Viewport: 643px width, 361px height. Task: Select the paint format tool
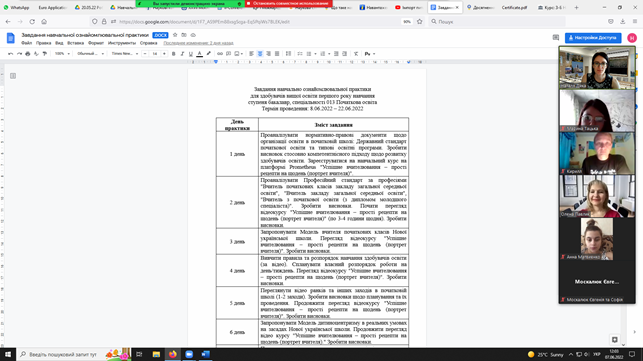coord(45,54)
